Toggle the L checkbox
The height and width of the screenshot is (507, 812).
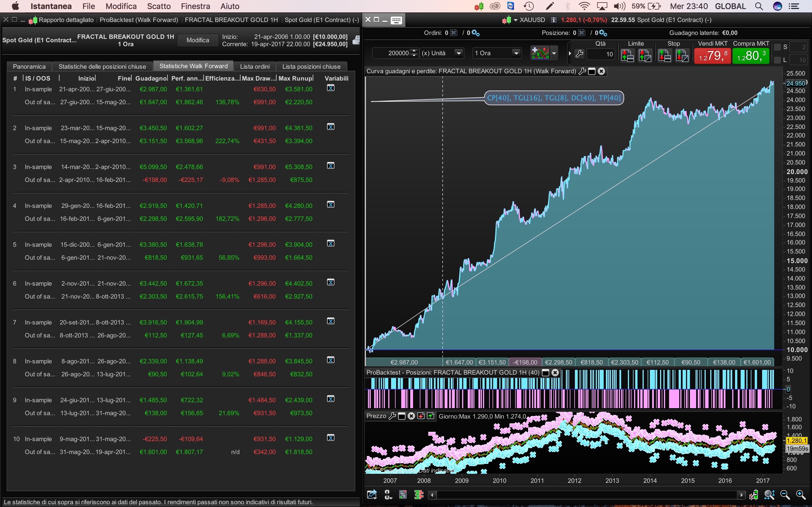tap(777, 60)
